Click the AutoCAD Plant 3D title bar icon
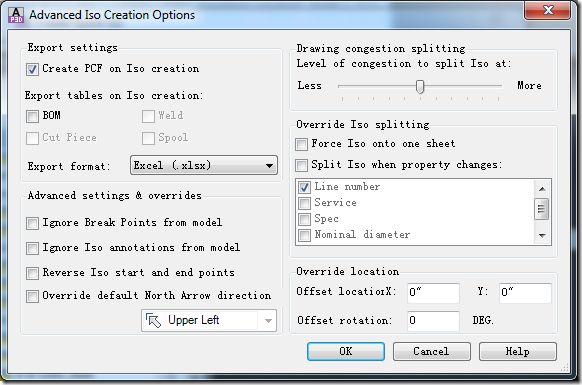 16,15
